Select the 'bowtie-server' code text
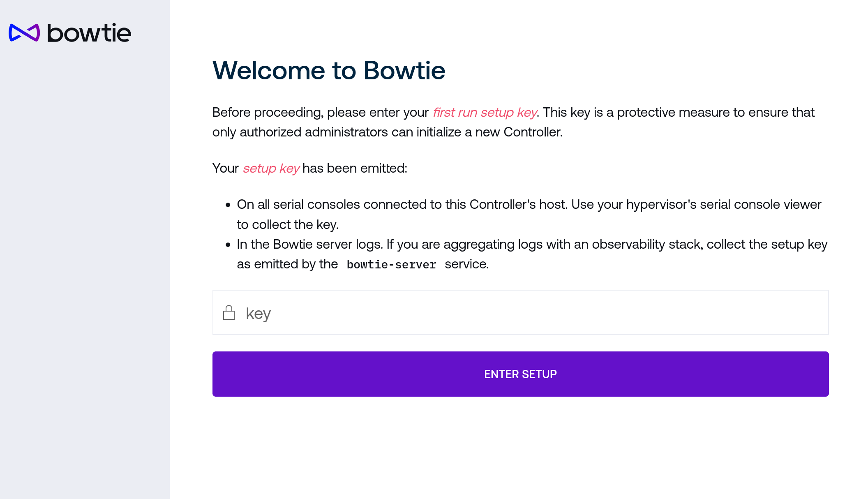This screenshot has width=868, height=499. point(391,264)
